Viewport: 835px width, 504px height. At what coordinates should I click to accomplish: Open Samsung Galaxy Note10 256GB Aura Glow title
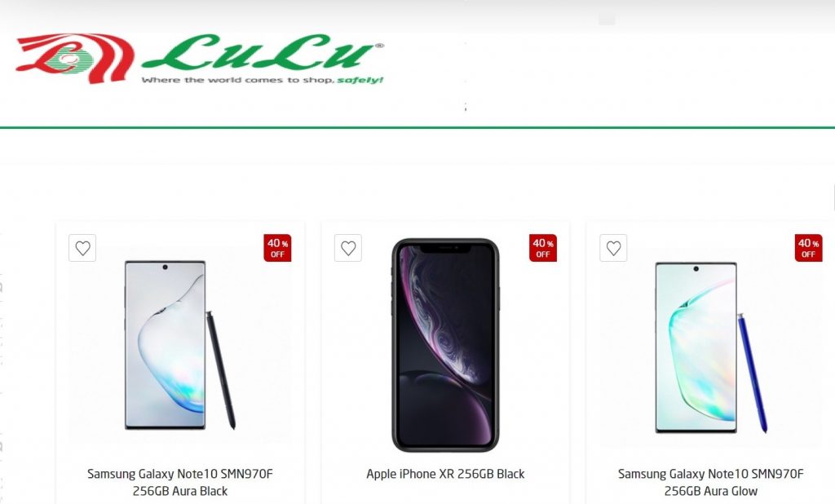(x=711, y=482)
